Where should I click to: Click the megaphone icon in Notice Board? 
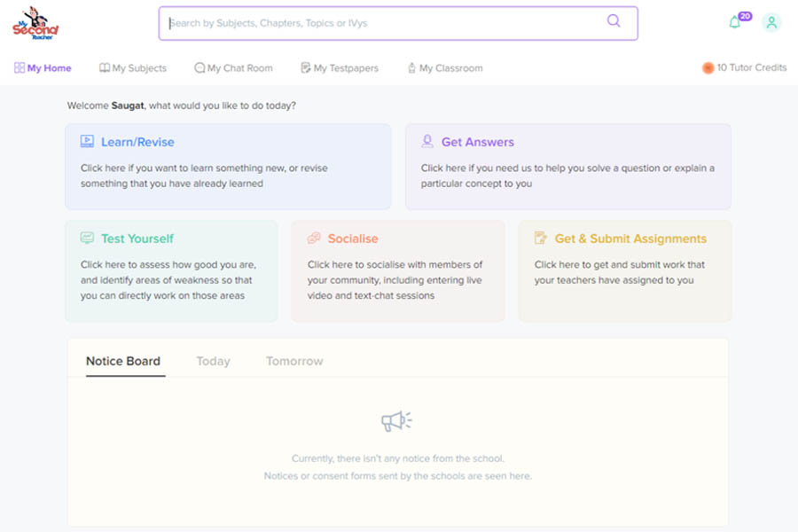(x=395, y=420)
